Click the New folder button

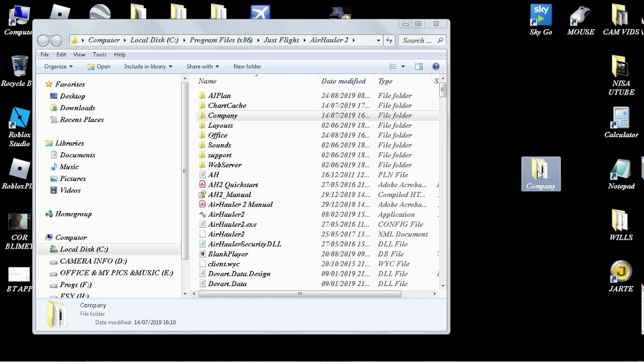[x=247, y=66]
